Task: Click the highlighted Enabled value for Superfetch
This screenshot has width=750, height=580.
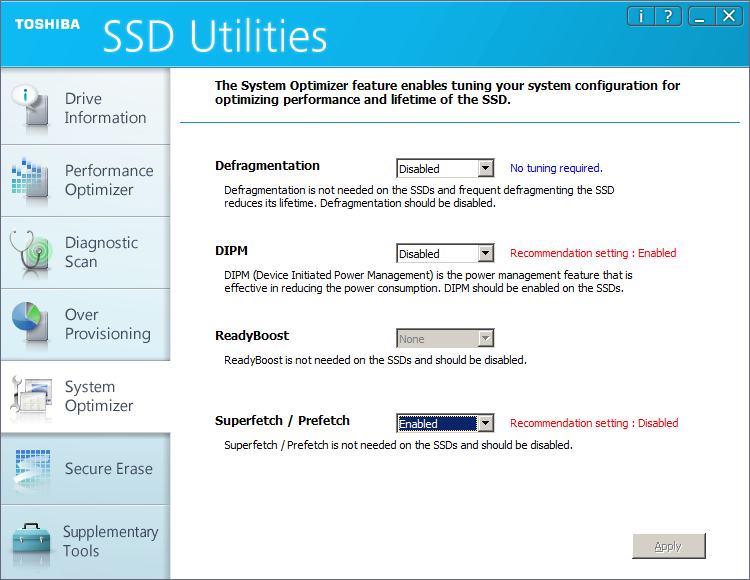Action: pos(437,424)
